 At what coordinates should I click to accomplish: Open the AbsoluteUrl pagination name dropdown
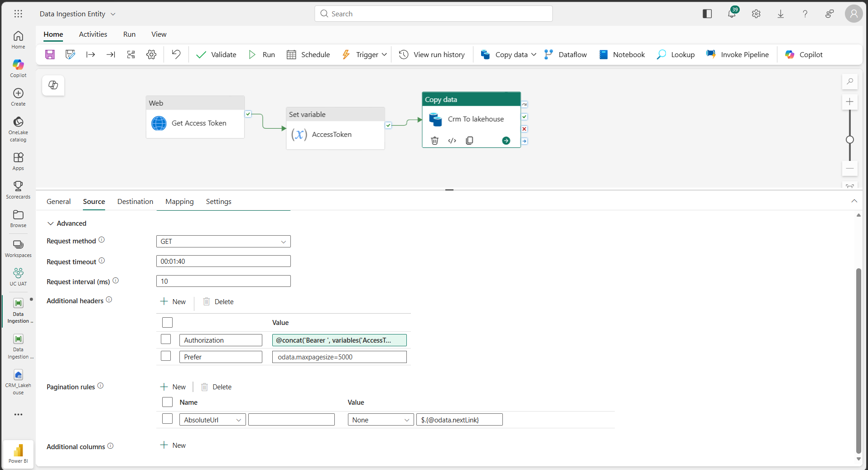[x=212, y=420]
